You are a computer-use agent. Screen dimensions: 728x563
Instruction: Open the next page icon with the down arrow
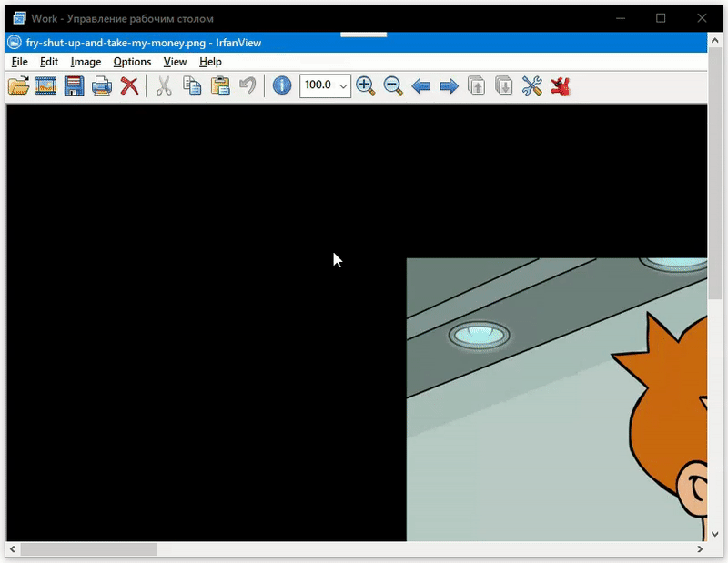pyautogui.click(x=504, y=85)
